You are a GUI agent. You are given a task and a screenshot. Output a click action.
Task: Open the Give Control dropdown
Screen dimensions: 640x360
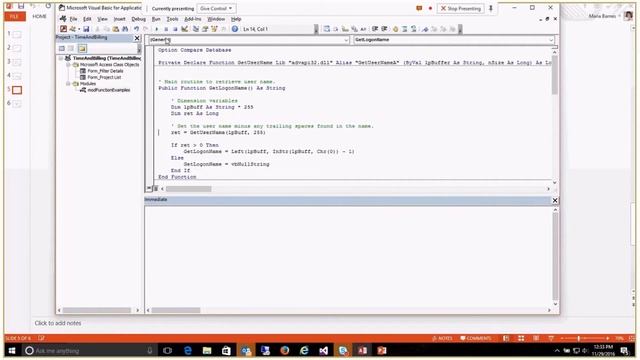[x=216, y=8]
